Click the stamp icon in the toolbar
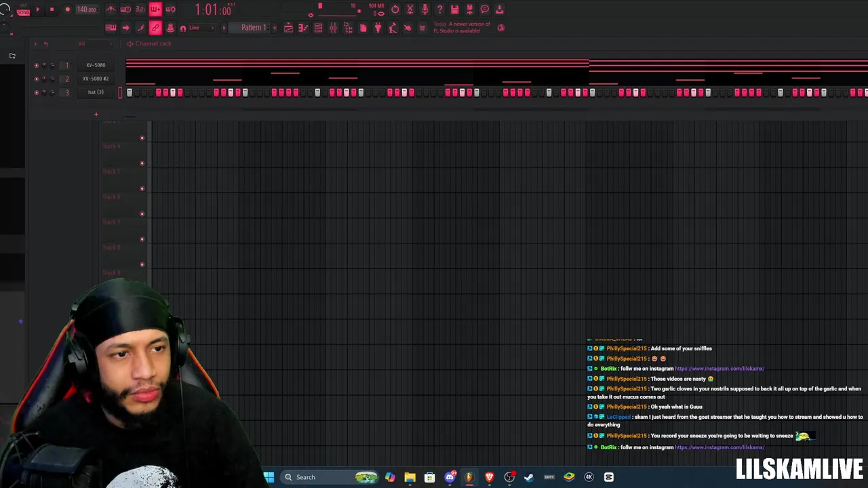The image size is (868, 488). (x=170, y=28)
